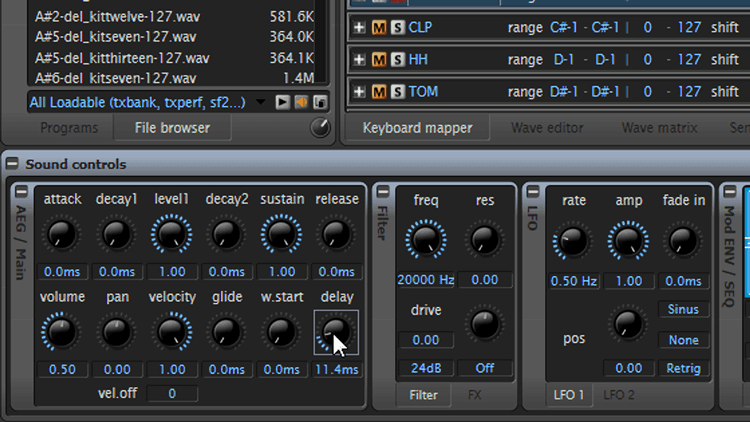Solo the HH layer
750x422 pixels.
click(396, 60)
